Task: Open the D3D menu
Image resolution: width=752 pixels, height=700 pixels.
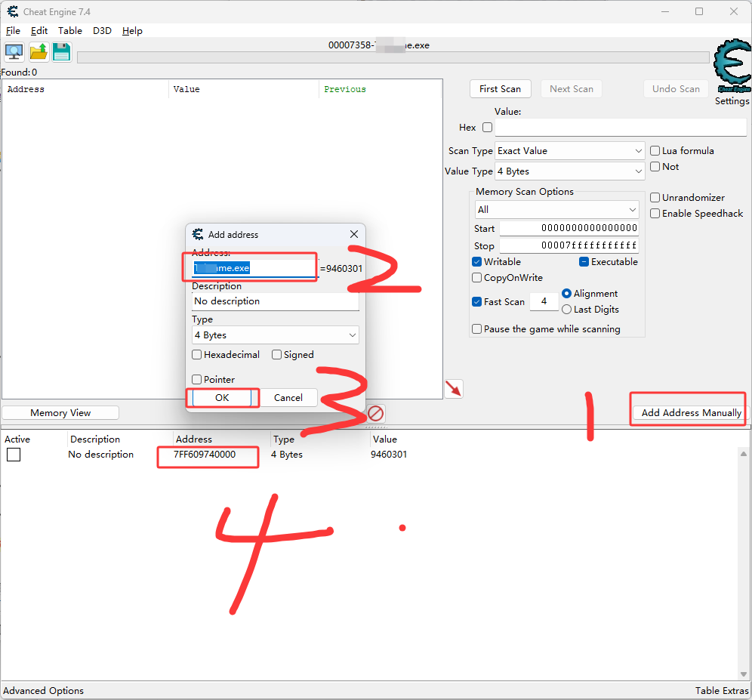Action: coord(102,31)
